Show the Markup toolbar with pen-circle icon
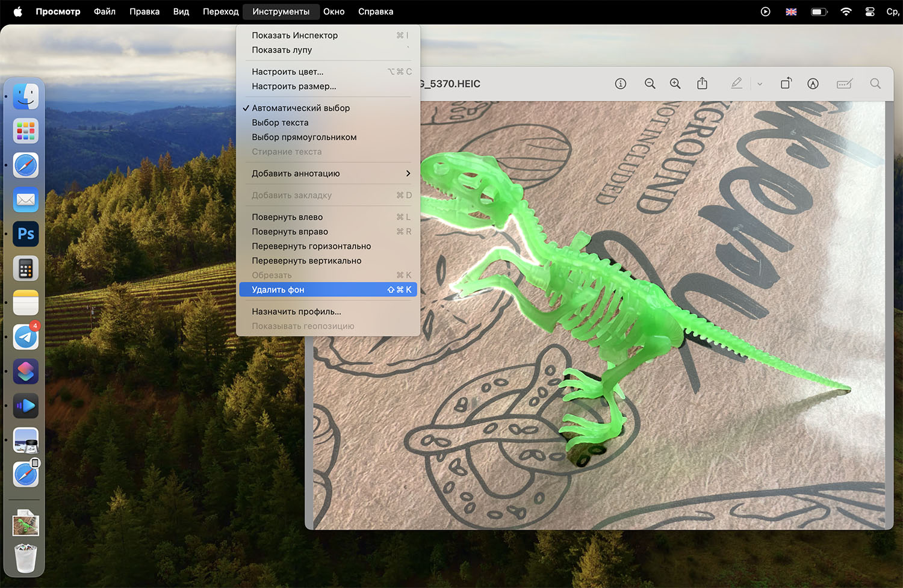The height and width of the screenshot is (588, 903). click(x=813, y=84)
